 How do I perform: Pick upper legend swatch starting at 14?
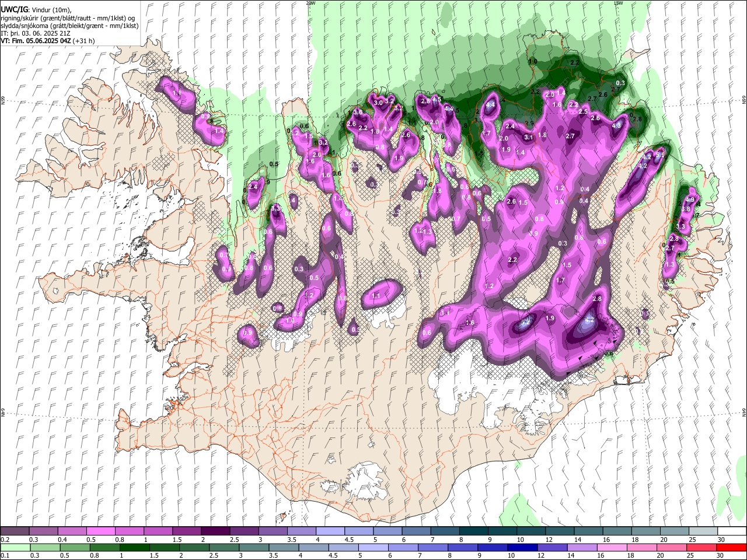(x=588, y=531)
